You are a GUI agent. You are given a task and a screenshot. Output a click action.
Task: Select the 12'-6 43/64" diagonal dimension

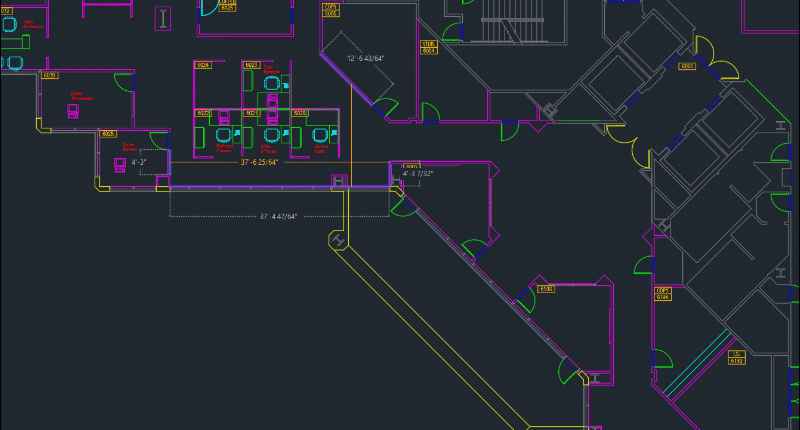(366, 59)
